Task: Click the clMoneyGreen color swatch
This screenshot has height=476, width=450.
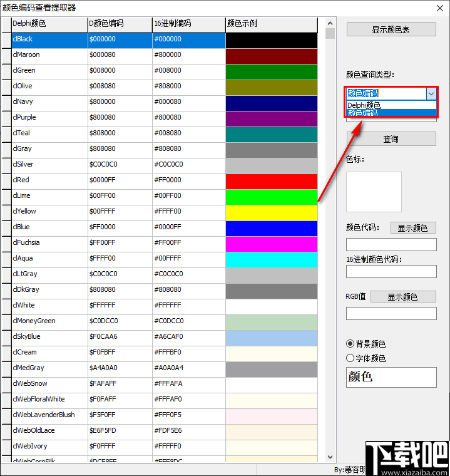Action: (272, 322)
